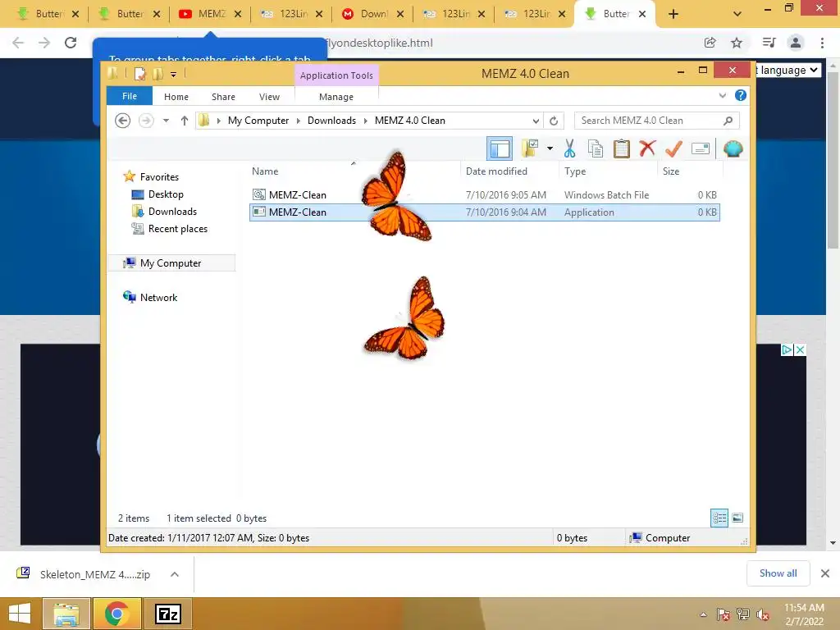Click Show all downloads button
This screenshot has height=630, width=840.
click(778, 573)
